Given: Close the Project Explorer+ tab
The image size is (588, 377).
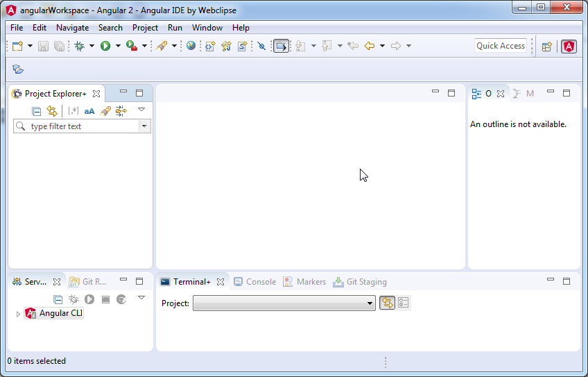Looking at the screenshot, I should click(x=96, y=94).
